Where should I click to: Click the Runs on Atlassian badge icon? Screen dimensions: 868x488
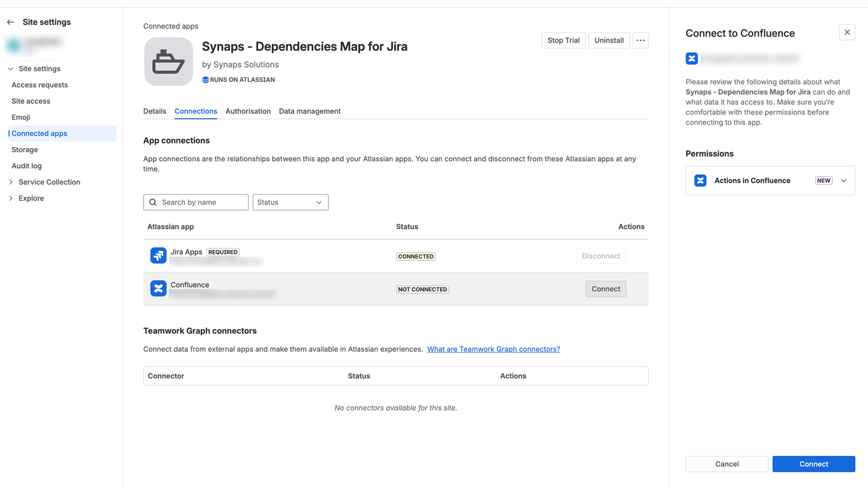coord(205,80)
